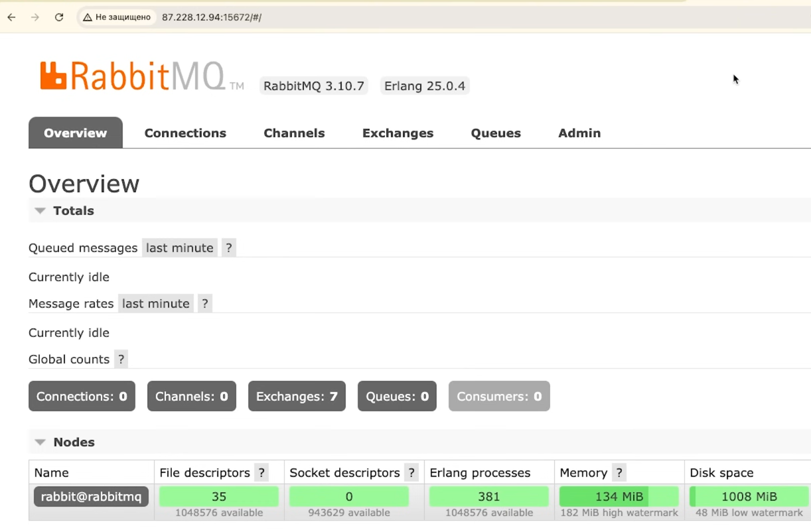This screenshot has width=811, height=532.
Task: Click the browser back arrow
Action: point(11,17)
